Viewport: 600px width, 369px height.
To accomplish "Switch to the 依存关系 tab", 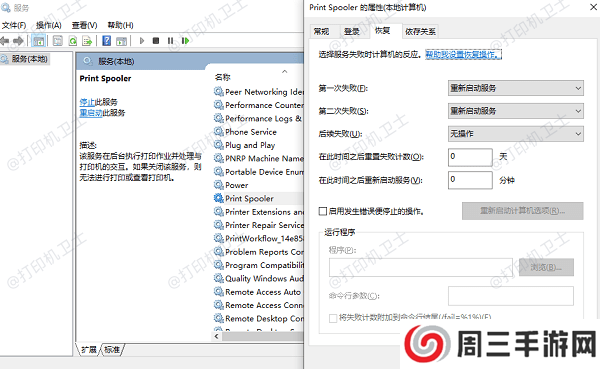I will pyautogui.click(x=420, y=31).
